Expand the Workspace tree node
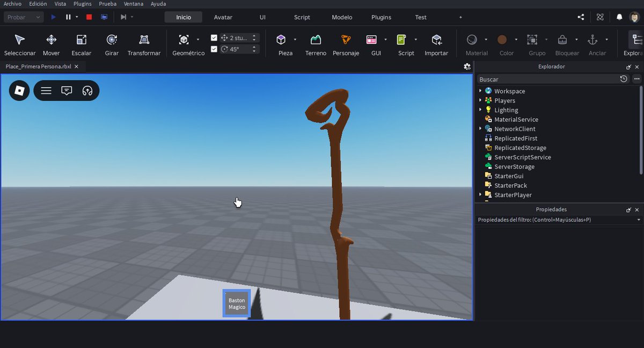Viewport: 644px width, 348px height. 480,91
